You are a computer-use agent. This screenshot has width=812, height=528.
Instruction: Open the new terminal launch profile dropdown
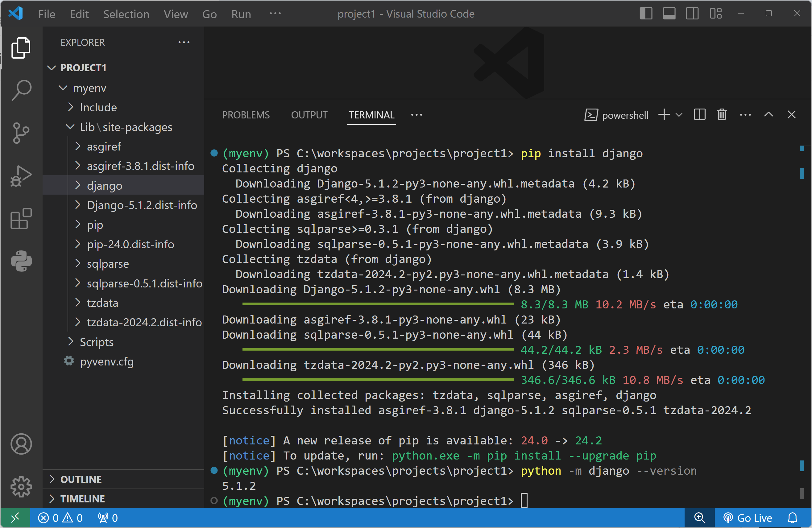pos(679,115)
